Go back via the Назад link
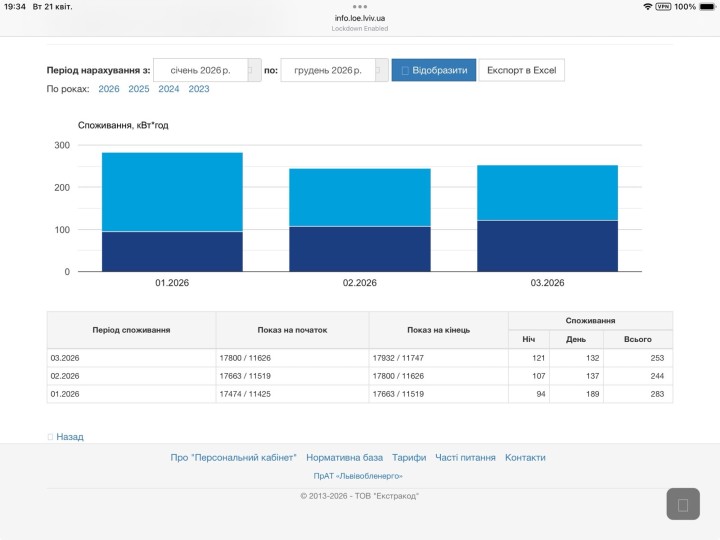Image resolution: width=720 pixels, height=540 pixels. click(70, 437)
